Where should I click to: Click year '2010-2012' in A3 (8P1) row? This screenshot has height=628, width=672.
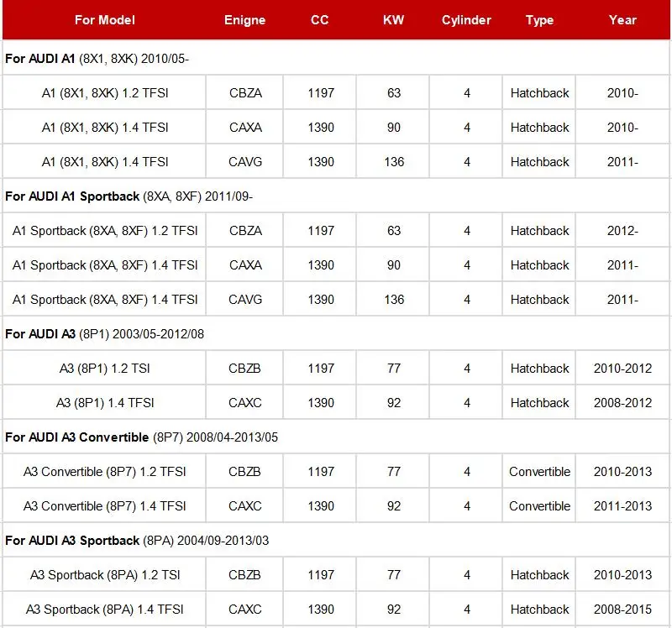click(x=622, y=369)
